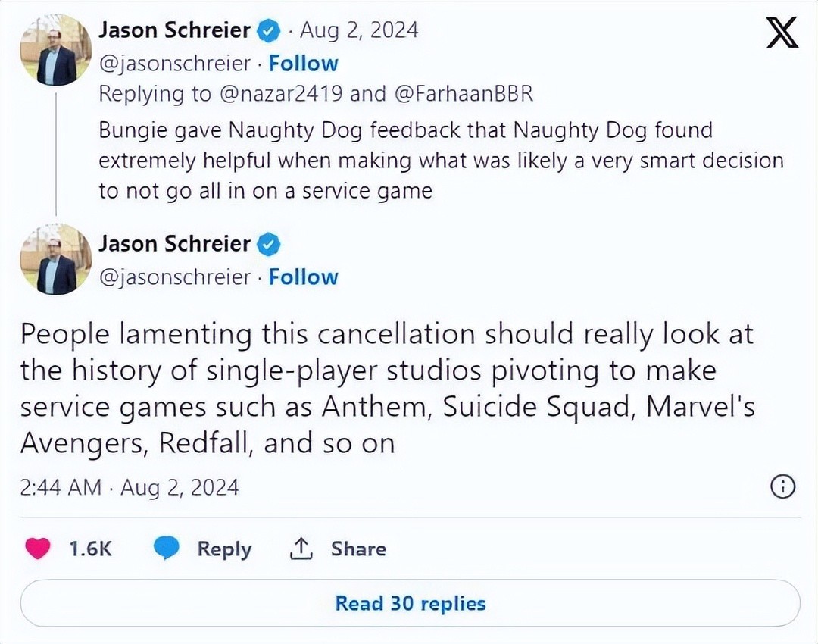Click verified badge on the first tweet

[x=269, y=31]
